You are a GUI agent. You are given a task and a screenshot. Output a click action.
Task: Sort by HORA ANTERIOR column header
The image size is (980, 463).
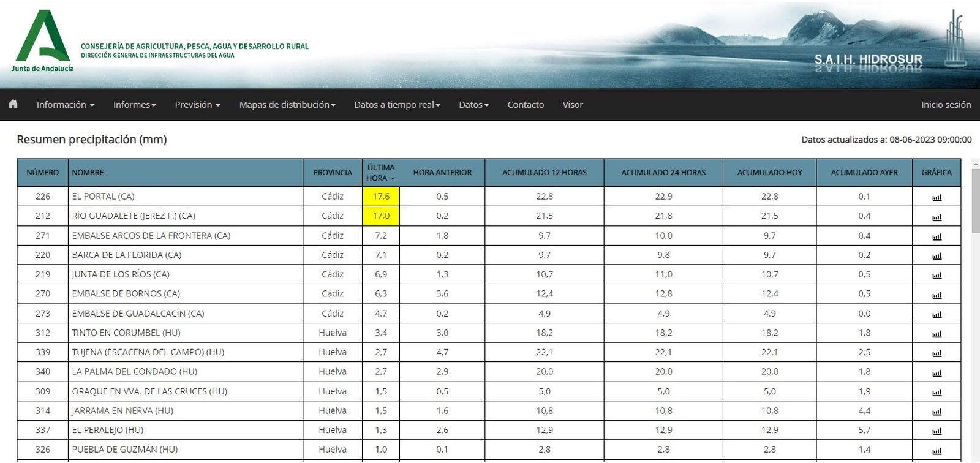(x=442, y=173)
